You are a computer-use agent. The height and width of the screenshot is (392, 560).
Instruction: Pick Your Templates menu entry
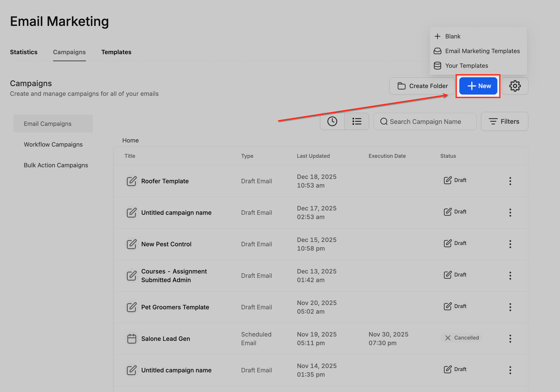coord(466,66)
